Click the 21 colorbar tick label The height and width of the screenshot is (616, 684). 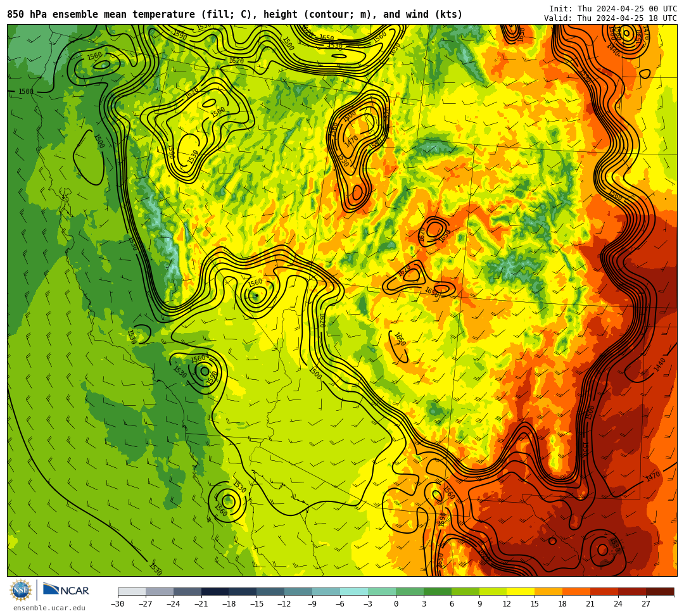coord(591,604)
